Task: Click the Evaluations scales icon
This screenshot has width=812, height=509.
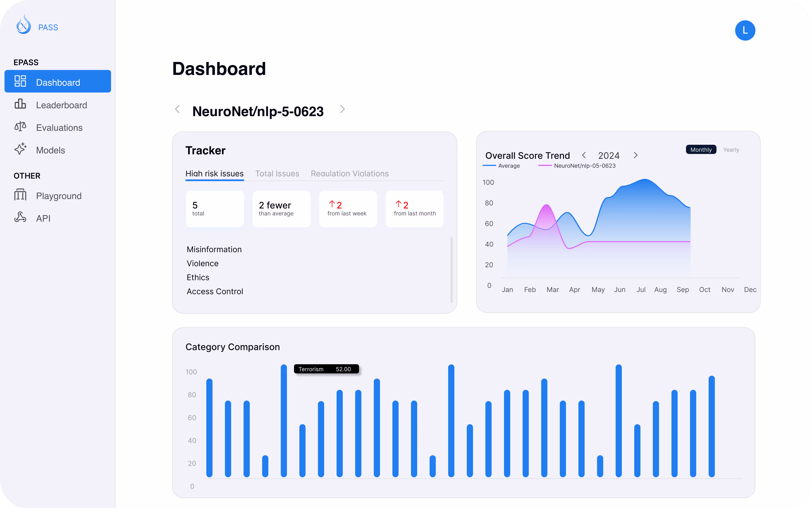Action: coord(20,127)
